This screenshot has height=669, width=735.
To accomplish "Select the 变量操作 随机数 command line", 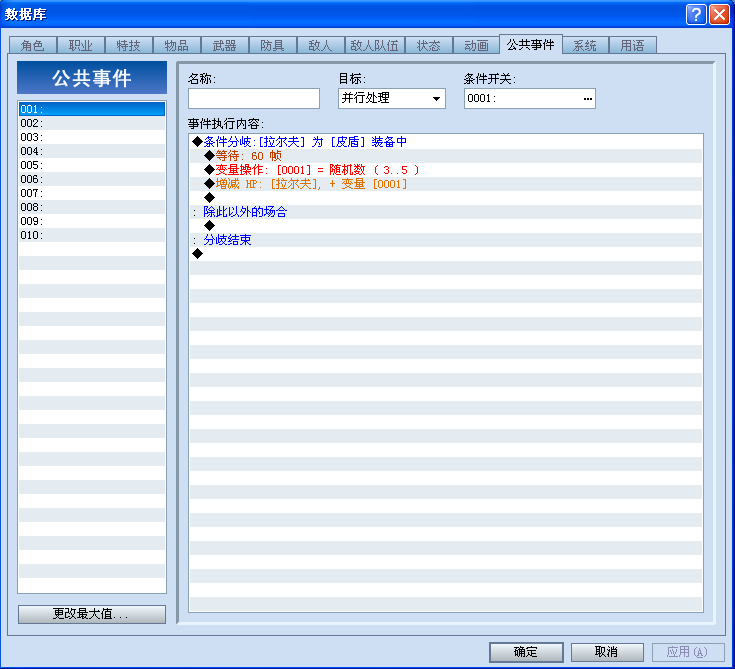I will (x=446, y=170).
